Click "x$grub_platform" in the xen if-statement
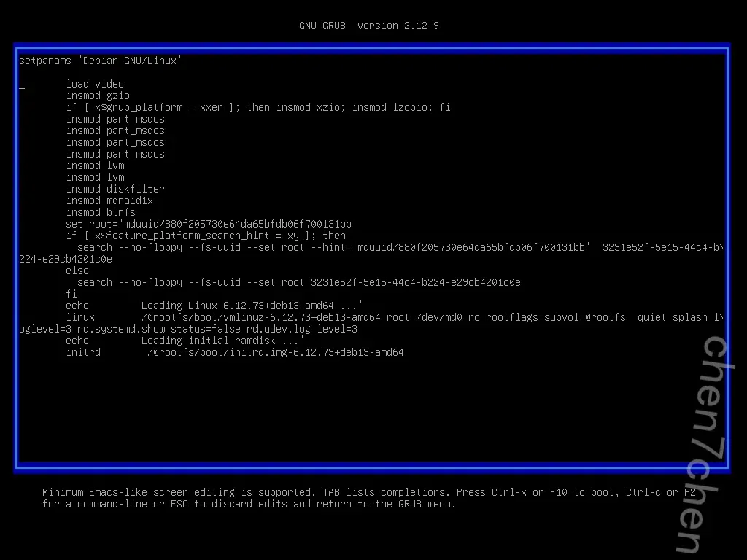This screenshot has height=560, width=747. pyautogui.click(x=139, y=108)
